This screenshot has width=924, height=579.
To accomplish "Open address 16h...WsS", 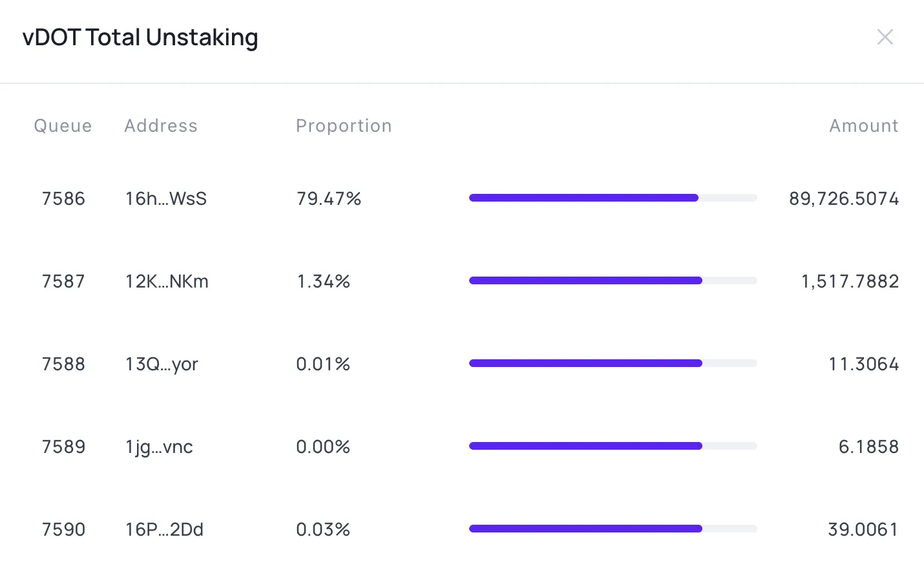I will pos(166,198).
